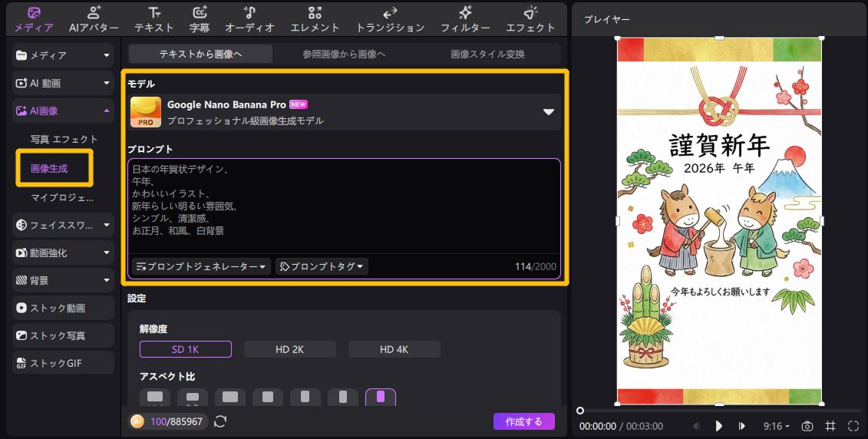The width and height of the screenshot is (868, 439).
Task: Click the playhead on the player progress bar
Action: click(x=580, y=411)
